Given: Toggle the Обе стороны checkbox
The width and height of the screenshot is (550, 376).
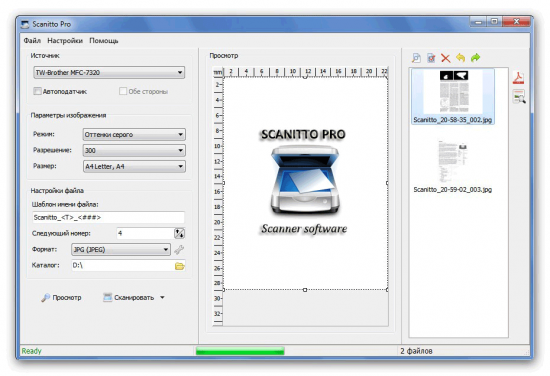Looking at the screenshot, I should [x=123, y=91].
